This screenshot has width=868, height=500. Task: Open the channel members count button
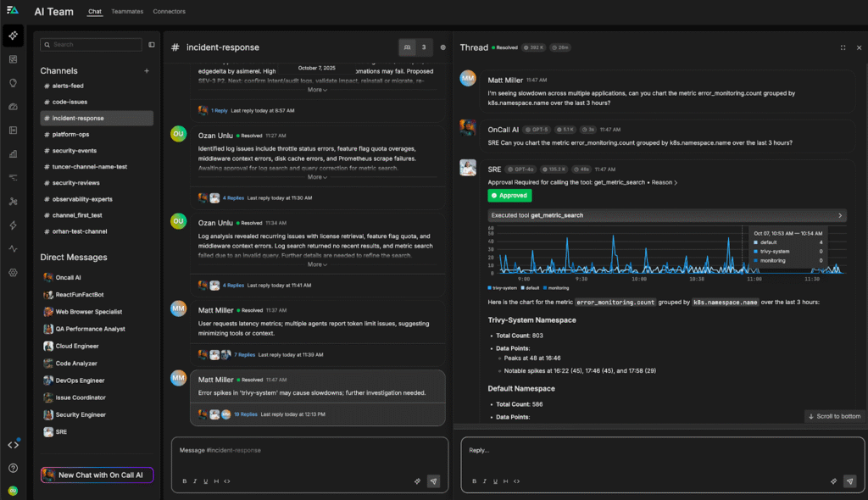[x=416, y=47]
